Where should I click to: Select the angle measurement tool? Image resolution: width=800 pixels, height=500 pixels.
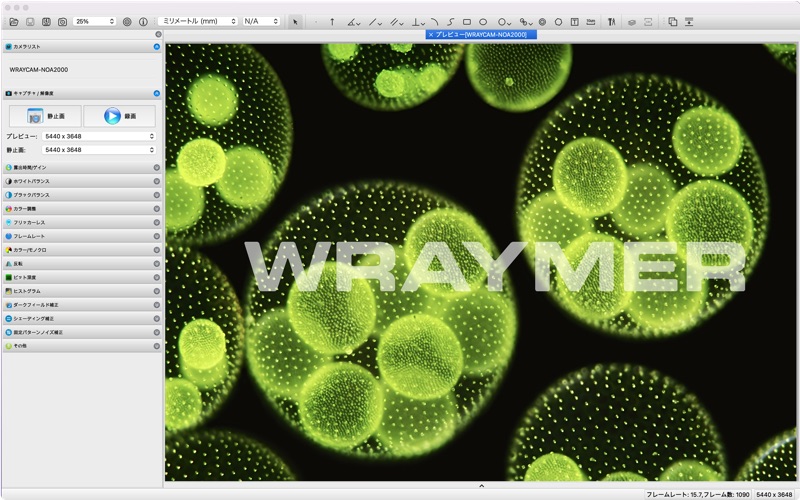pos(354,21)
